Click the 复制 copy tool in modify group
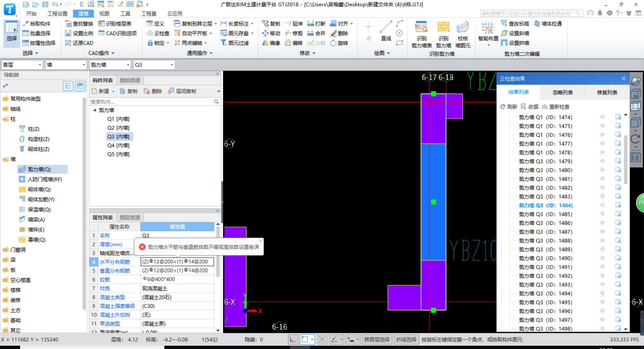Screen dimensions: 644x349 click(x=271, y=23)
